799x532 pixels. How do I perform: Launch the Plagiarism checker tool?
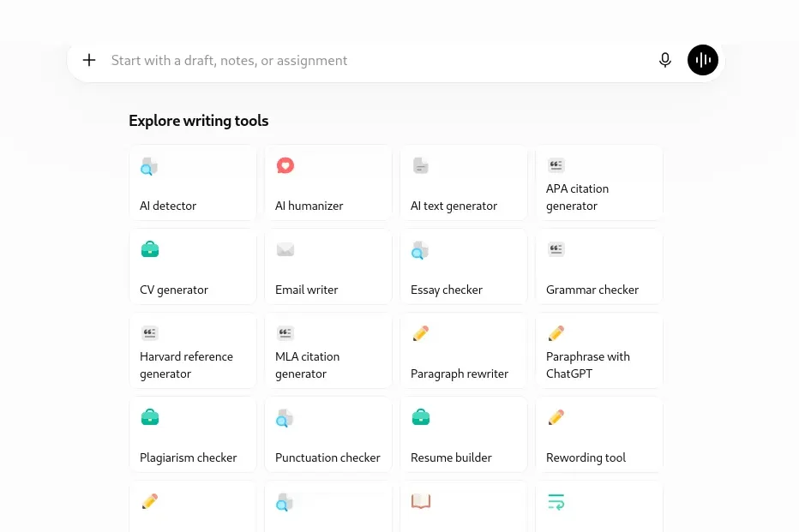pyautogui.click(x=193, y=434)
